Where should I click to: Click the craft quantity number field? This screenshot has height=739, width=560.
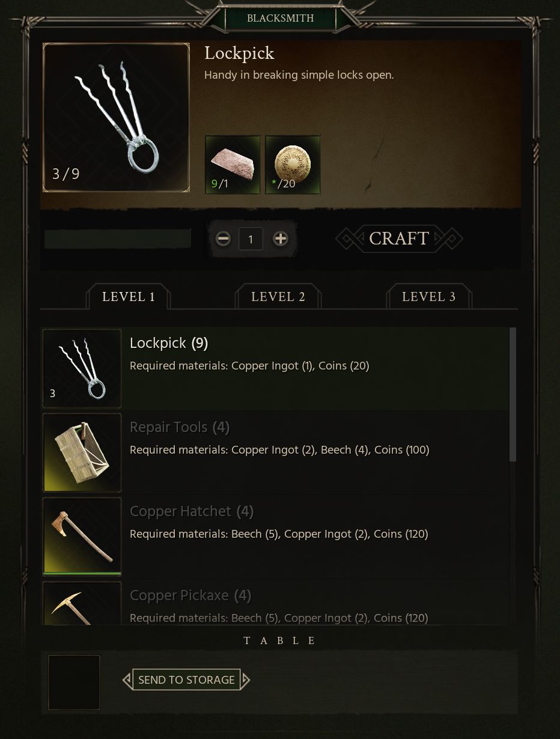point(251,239)
